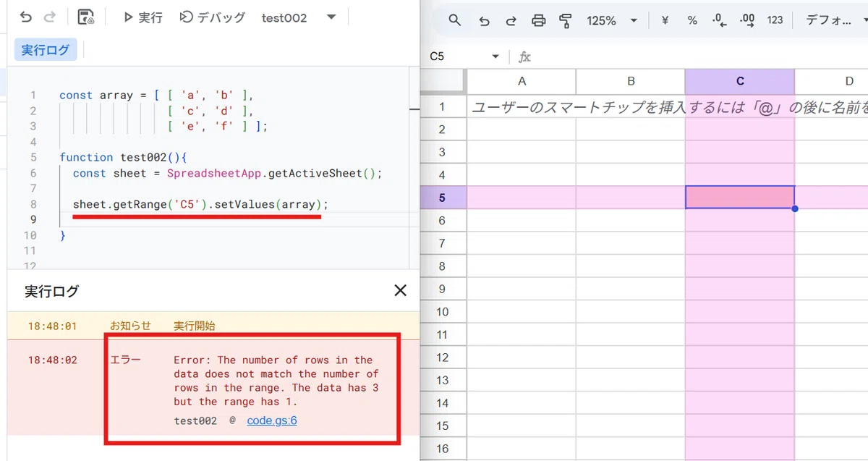Click the 実行ログ panel heading
868x461 pixels.
click(51, 291)
